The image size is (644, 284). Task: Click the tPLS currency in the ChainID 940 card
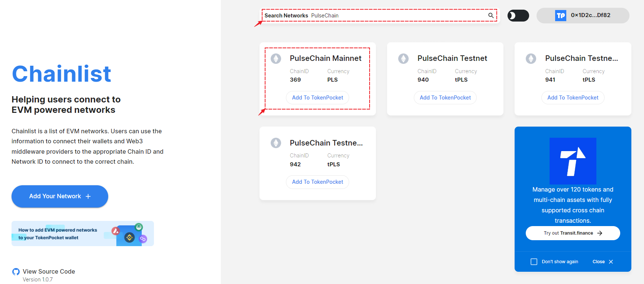tap(461, 80)
